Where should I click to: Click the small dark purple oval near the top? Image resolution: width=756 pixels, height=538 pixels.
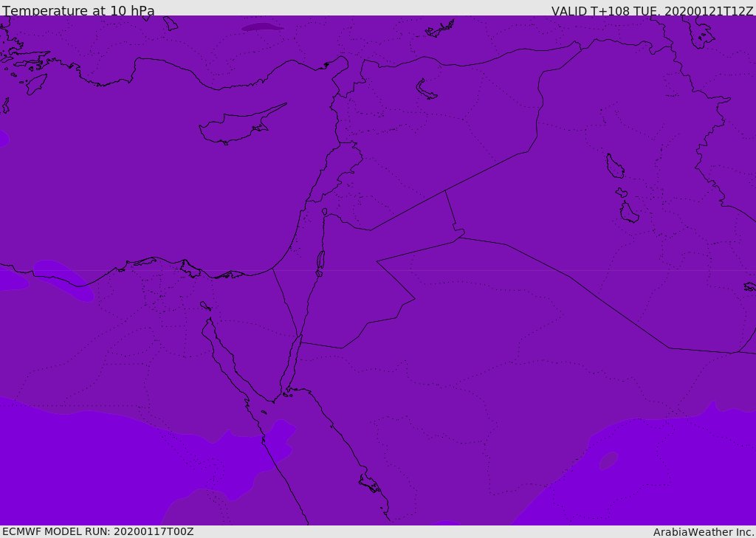262,27
